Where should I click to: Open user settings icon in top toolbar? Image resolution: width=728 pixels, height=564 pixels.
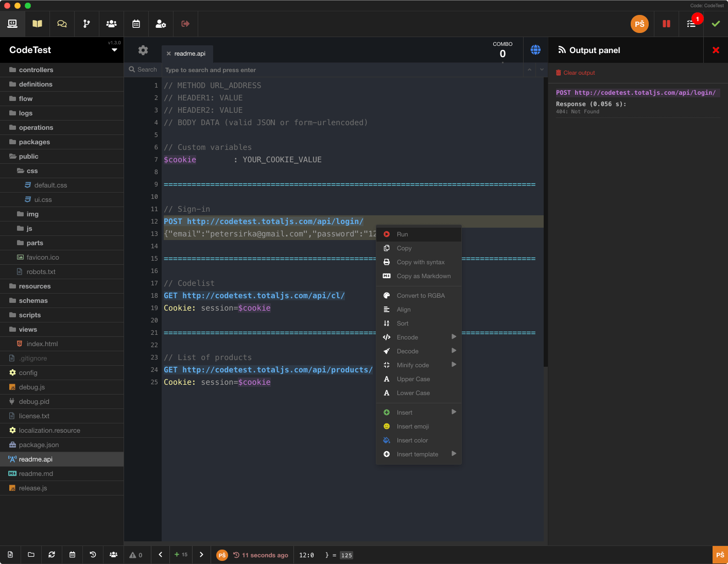(x=161, y=24)
